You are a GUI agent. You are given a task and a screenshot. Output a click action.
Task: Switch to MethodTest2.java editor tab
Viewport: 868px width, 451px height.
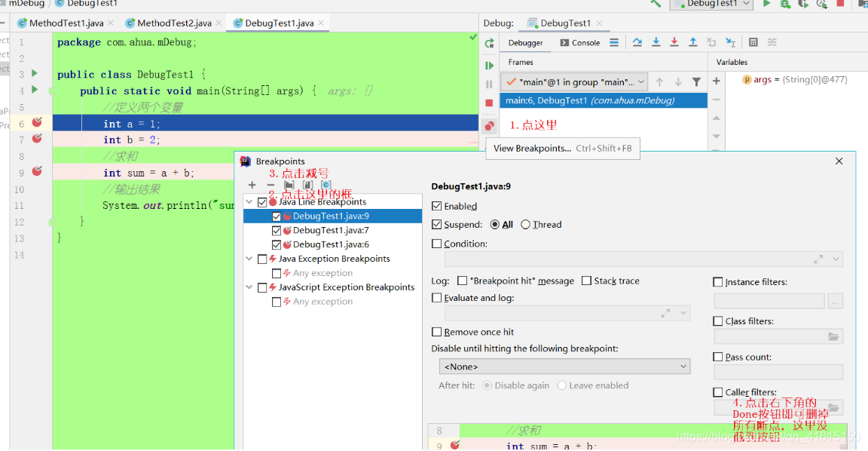(x=173, y=23)
